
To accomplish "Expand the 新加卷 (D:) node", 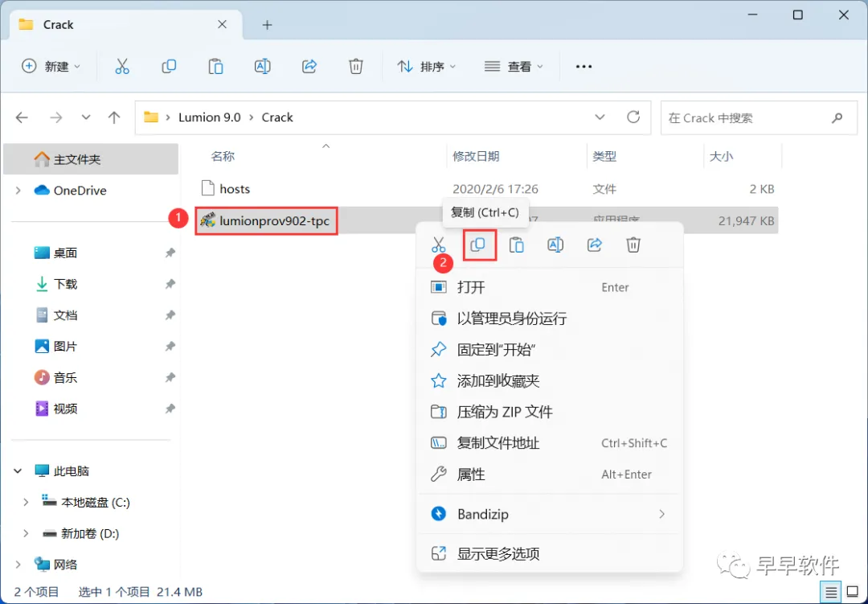I will click(26, 533).
